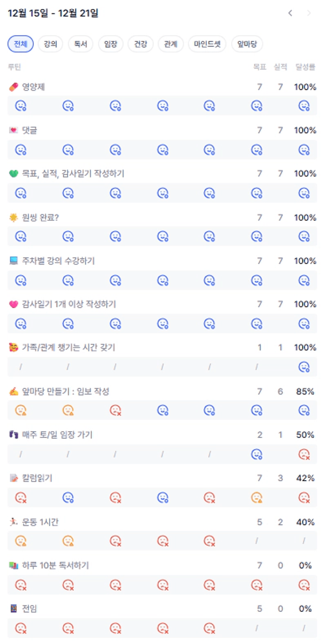Toggle the lone blue face in 가족/관계 row
This screenshot has height=644, width=325.
coord(304,367)
